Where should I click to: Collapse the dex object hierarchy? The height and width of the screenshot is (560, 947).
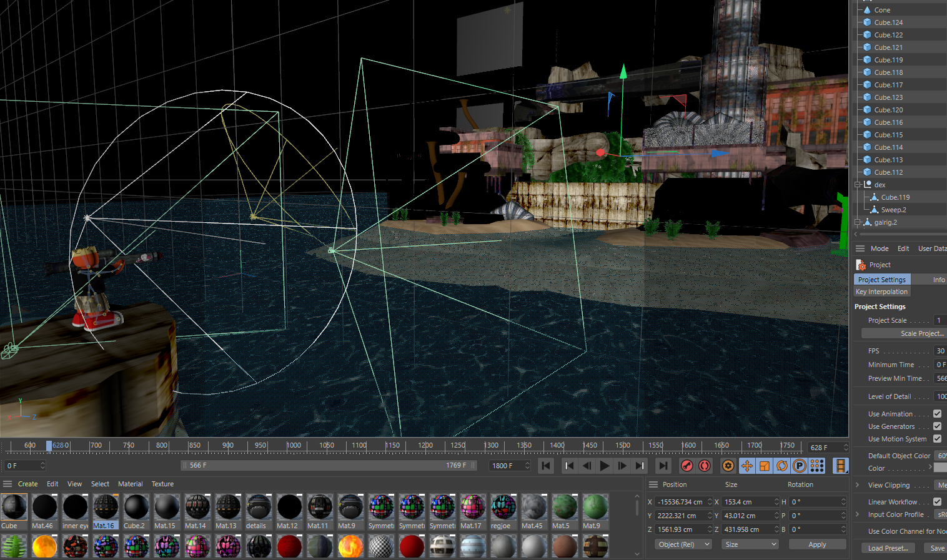858,185
